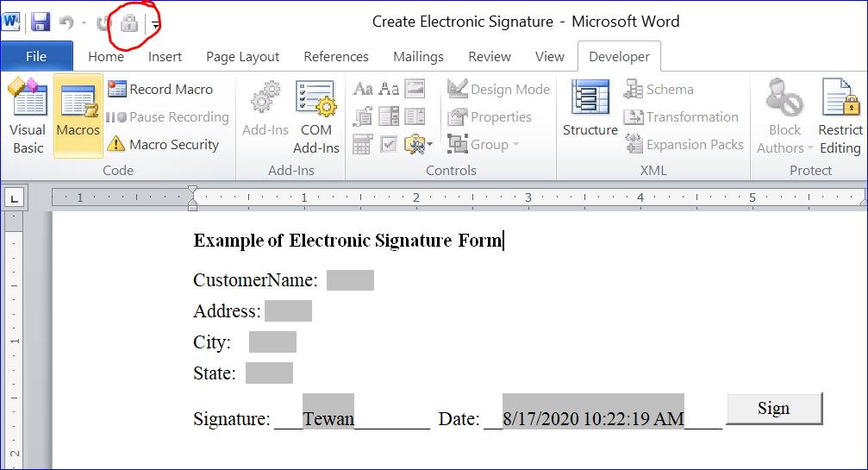Insert Date Picker content control
868x470 pixels.
pos(363,145)
